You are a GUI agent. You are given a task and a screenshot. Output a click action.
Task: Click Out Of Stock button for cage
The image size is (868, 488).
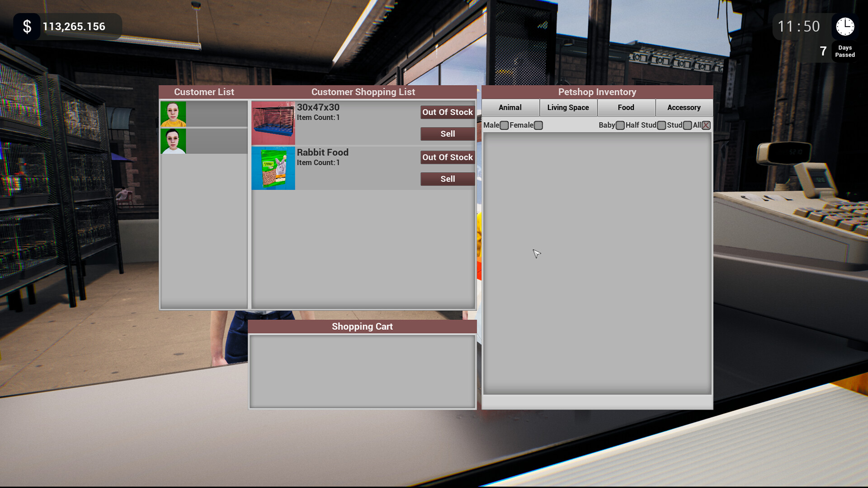pos(447,112)
